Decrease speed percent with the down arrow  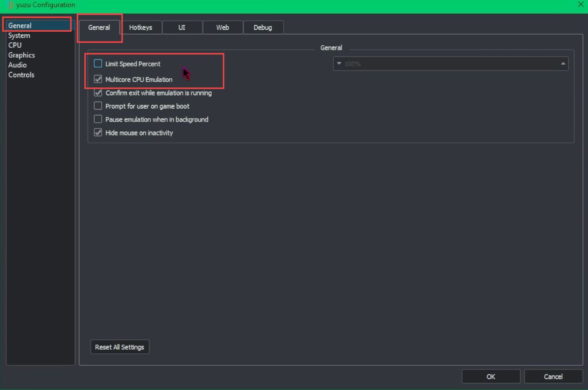click(x=339, y=63)
